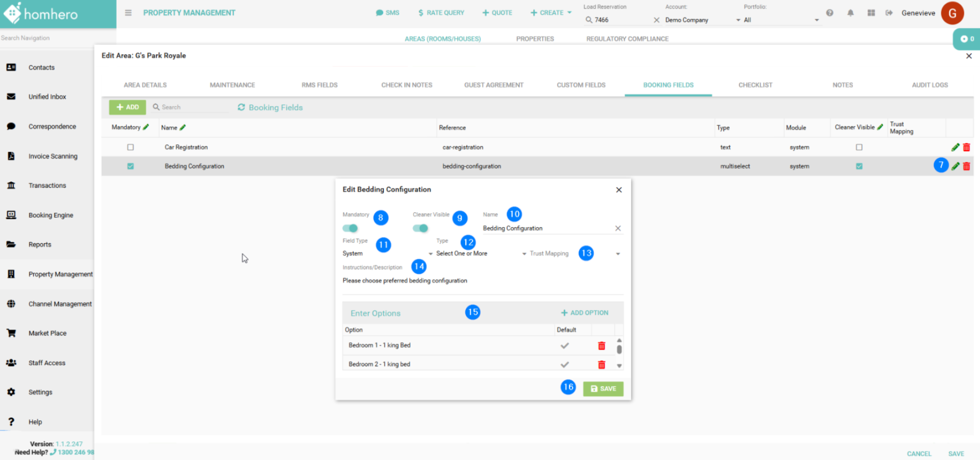Click Add Option link
This screenshot has width=980, height=460.
585,313
